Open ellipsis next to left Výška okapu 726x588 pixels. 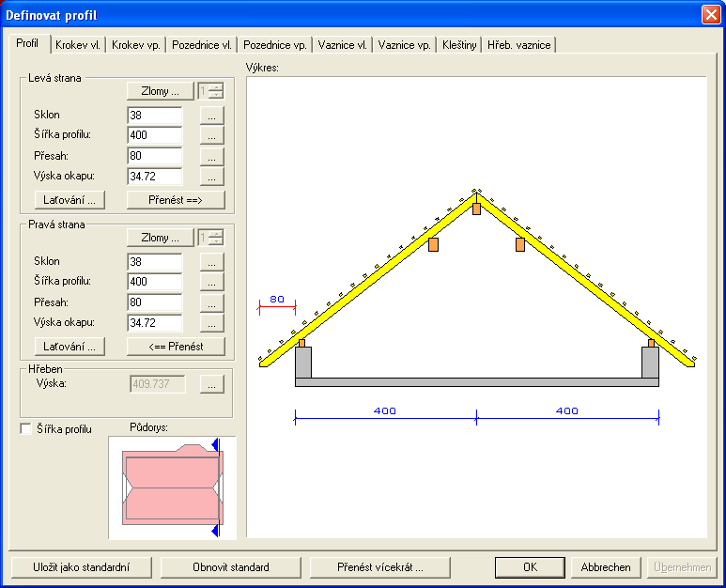(212, 177)
